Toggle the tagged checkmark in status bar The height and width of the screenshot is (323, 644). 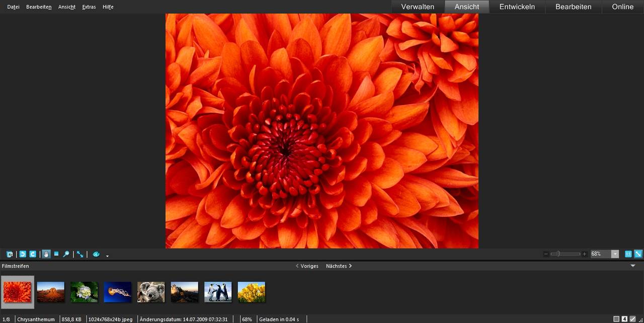pos(632,319)
